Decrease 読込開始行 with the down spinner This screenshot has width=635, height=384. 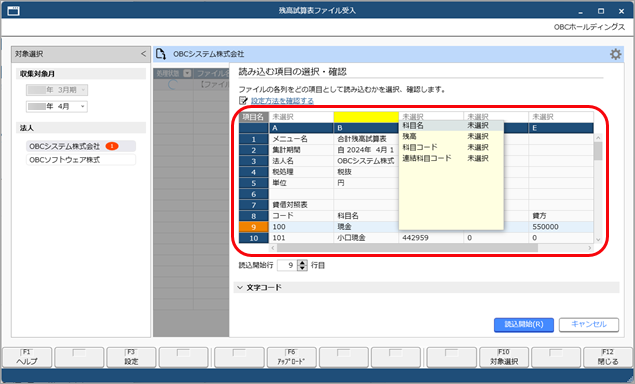303,268
